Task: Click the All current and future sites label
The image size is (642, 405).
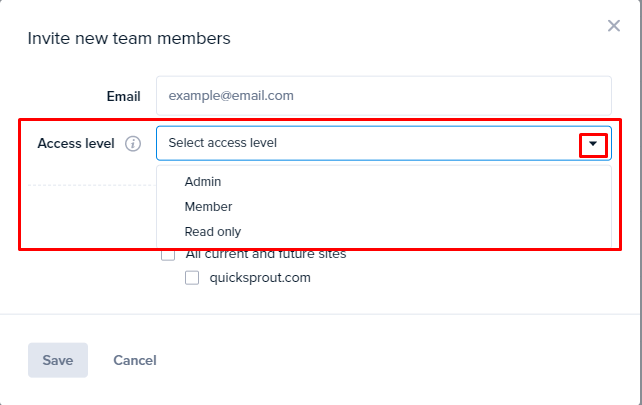Action: (x=266, y=255)
